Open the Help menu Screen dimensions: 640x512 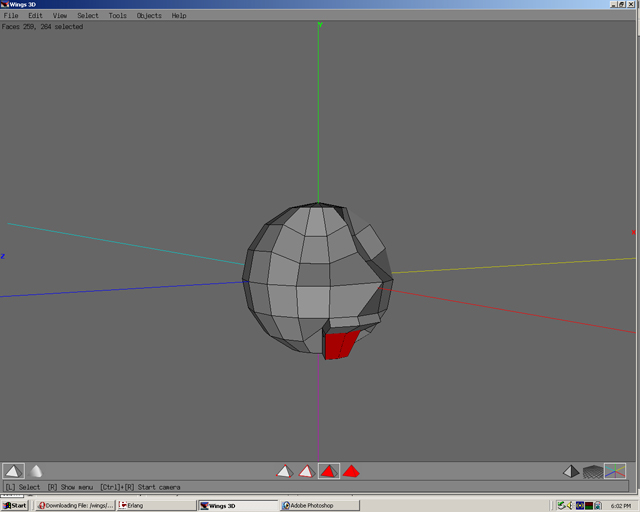179,16
